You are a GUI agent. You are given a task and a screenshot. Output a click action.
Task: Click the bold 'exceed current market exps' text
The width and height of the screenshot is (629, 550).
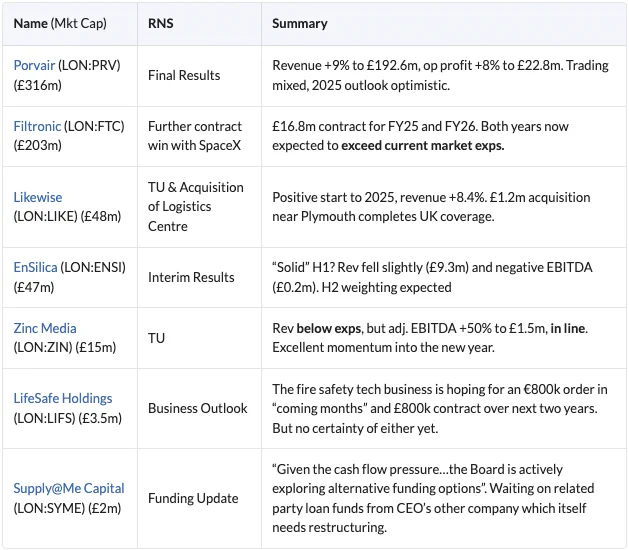pos(422,146)
